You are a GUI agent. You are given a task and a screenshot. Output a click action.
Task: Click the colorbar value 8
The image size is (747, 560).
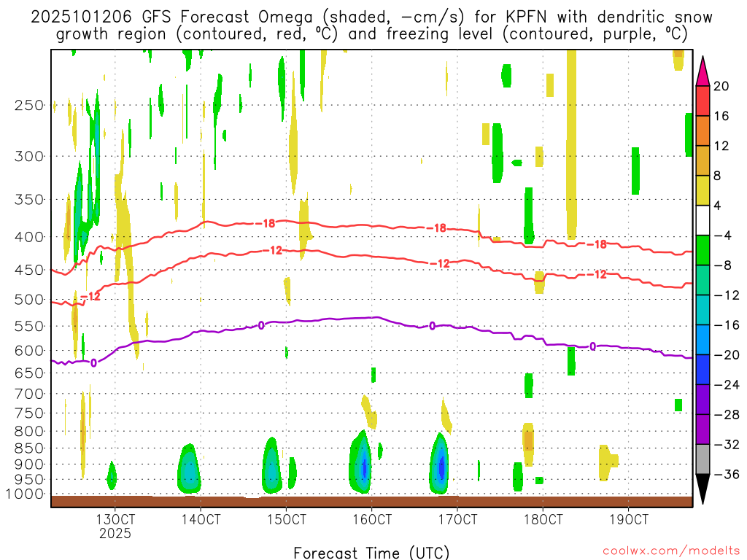point(718,176)
